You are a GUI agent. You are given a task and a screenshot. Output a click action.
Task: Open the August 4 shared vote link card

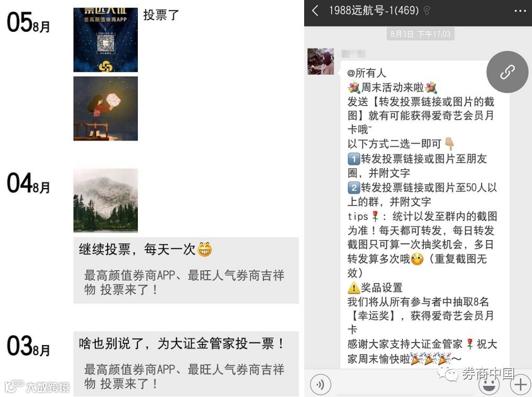point(186,270)
